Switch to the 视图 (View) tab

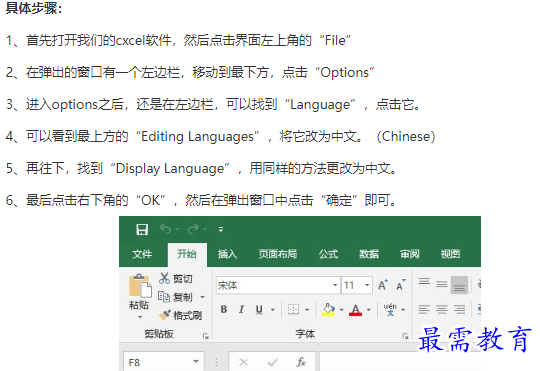coord(450,254)
